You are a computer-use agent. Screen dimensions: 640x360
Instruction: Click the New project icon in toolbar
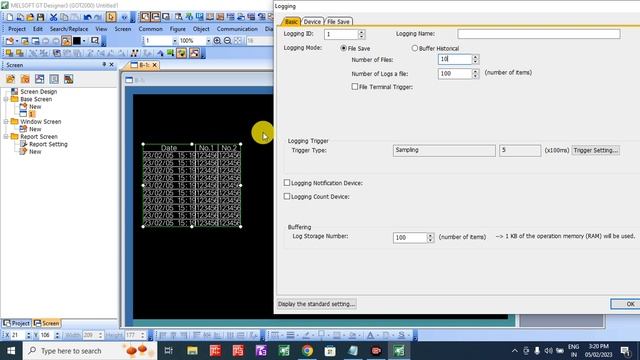click(x=10, y=17)
